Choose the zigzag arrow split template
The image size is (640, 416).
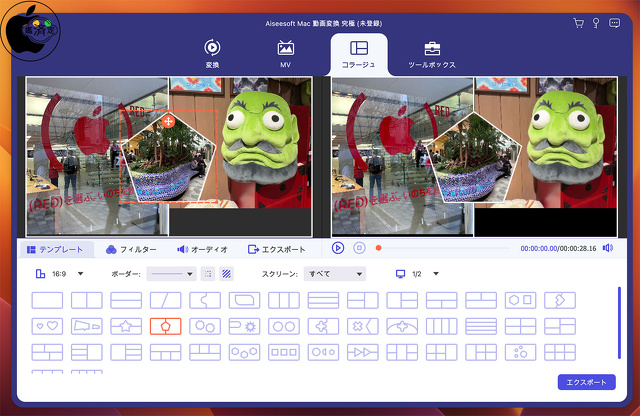560,300
